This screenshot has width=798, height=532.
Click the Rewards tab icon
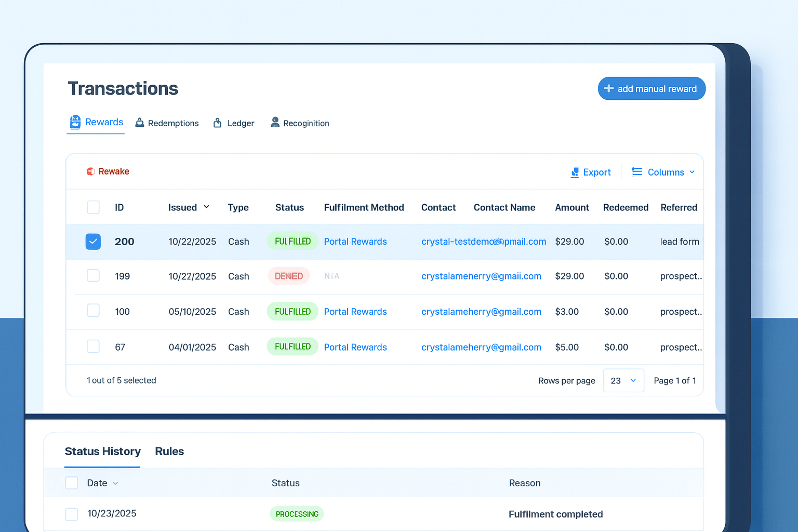75,122
